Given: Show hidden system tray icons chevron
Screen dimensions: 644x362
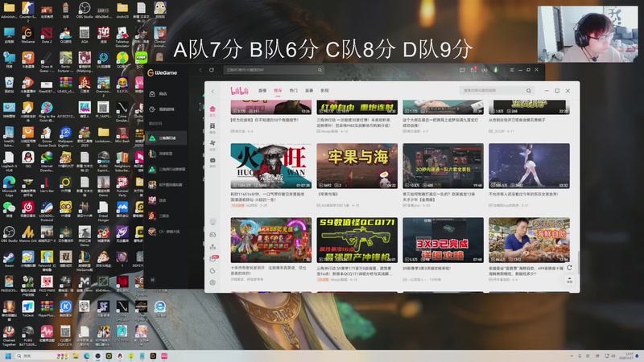Looking at the screenshot, I should point(572,356).
